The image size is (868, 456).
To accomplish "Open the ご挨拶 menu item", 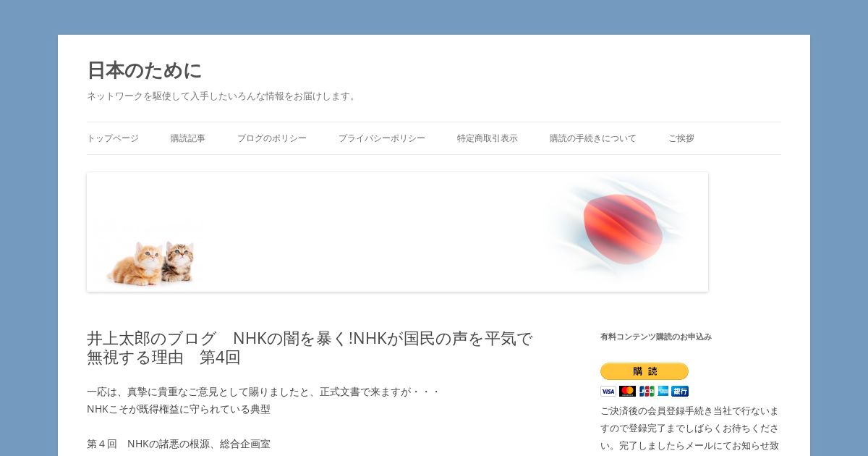I will coord(681,138).
